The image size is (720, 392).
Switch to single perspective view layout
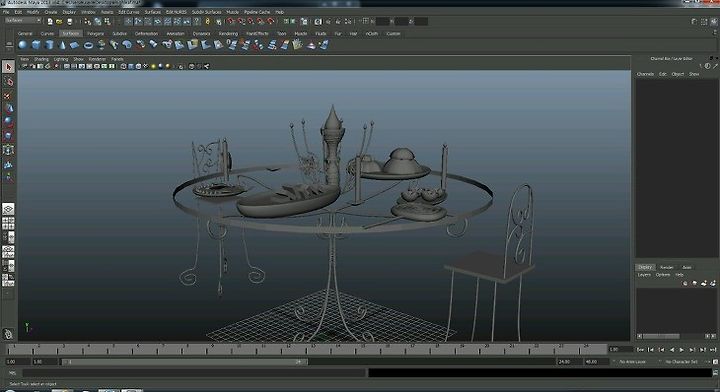pos(8,209)
